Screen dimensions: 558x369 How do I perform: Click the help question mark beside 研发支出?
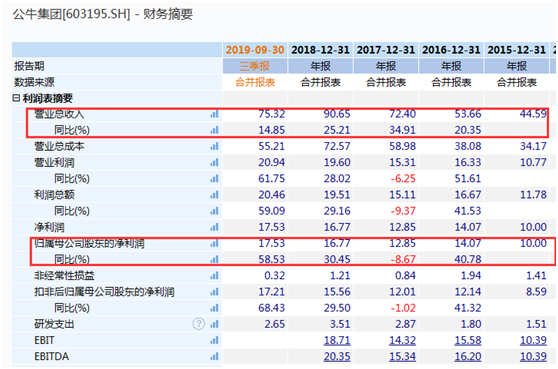point(199,324)
